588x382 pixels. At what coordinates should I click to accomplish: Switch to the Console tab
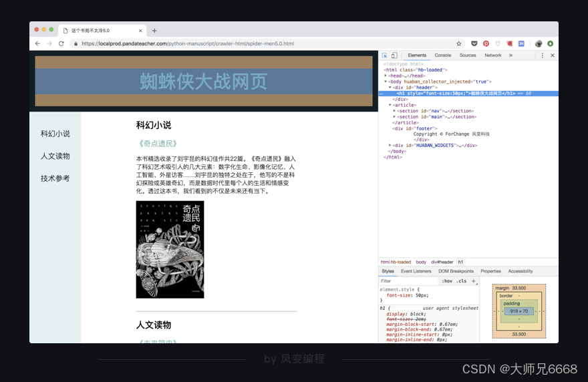(x=443, y=55)
